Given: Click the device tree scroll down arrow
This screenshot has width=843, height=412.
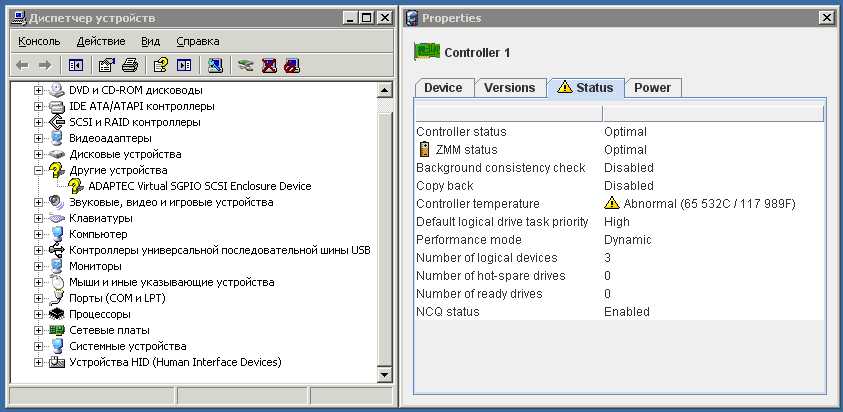Looking at the screenshot, I should tap(385, 374).
